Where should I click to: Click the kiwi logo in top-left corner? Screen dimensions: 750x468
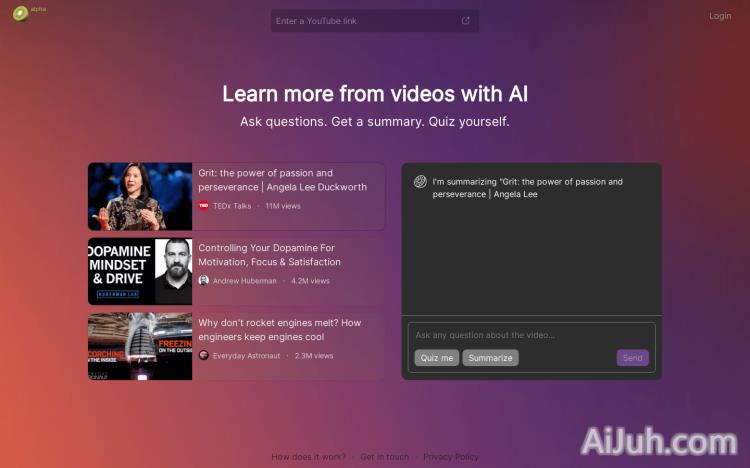[20, 14]
